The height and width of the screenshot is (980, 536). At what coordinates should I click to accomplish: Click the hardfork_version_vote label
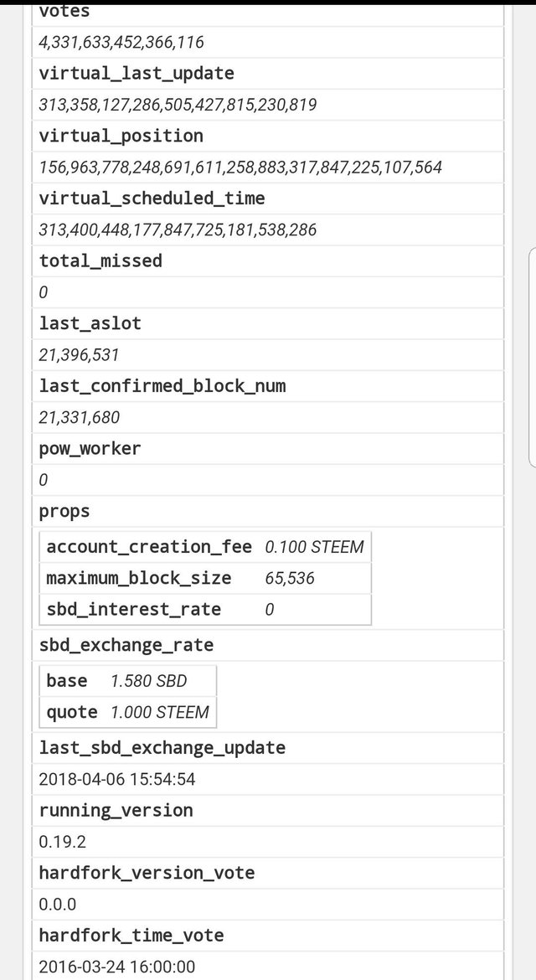(x=147, y=873)
